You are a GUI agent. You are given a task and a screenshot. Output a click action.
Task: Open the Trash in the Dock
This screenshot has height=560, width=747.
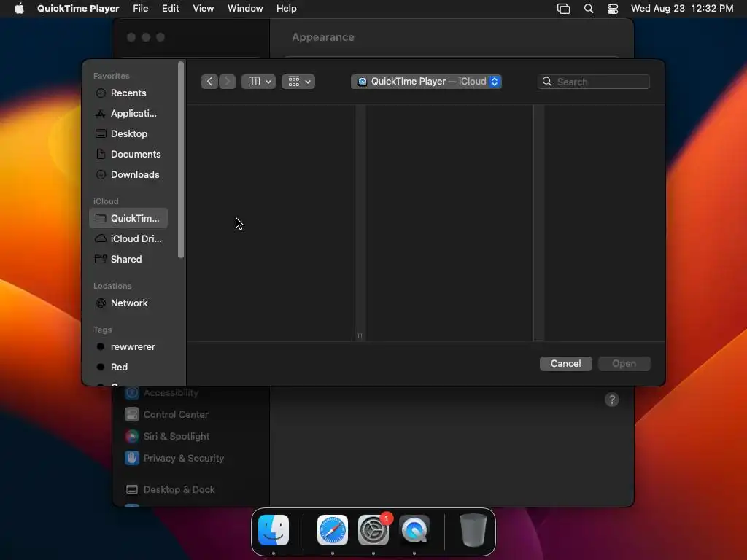pyautogui.click(x=473, y=530)
